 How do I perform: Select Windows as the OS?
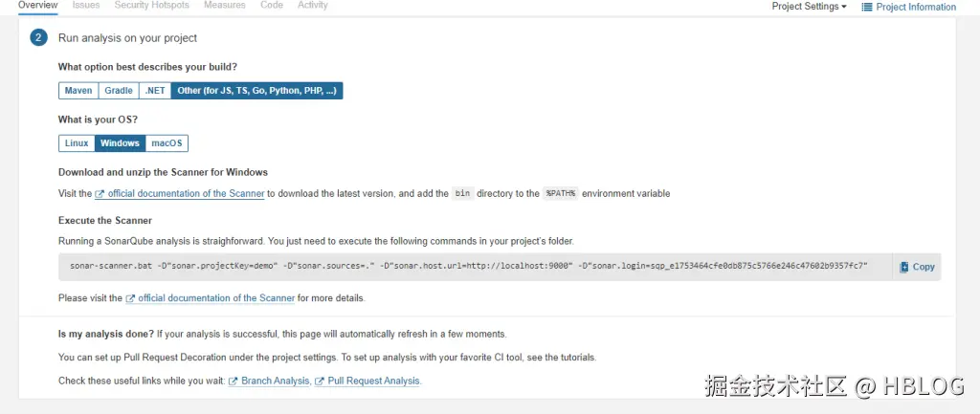(x=120, y=143)
